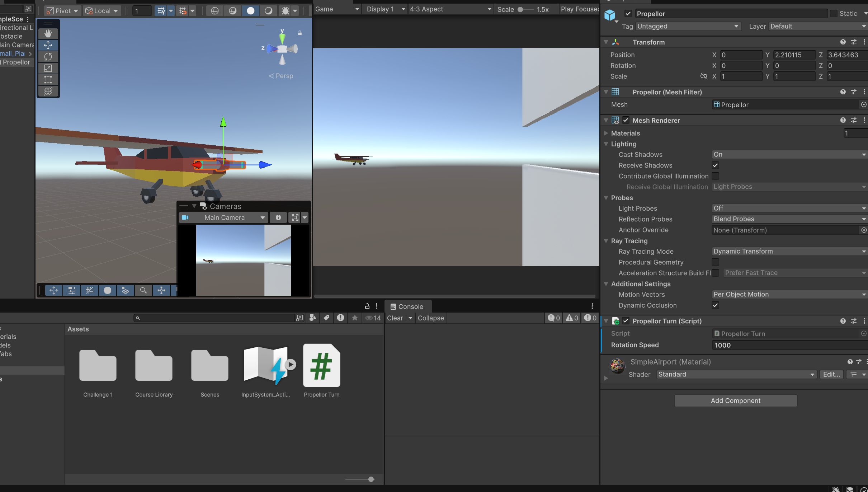Select the shaded draw mode icon
The height and width of the screenshot is (492, 868).
point(251,11)
